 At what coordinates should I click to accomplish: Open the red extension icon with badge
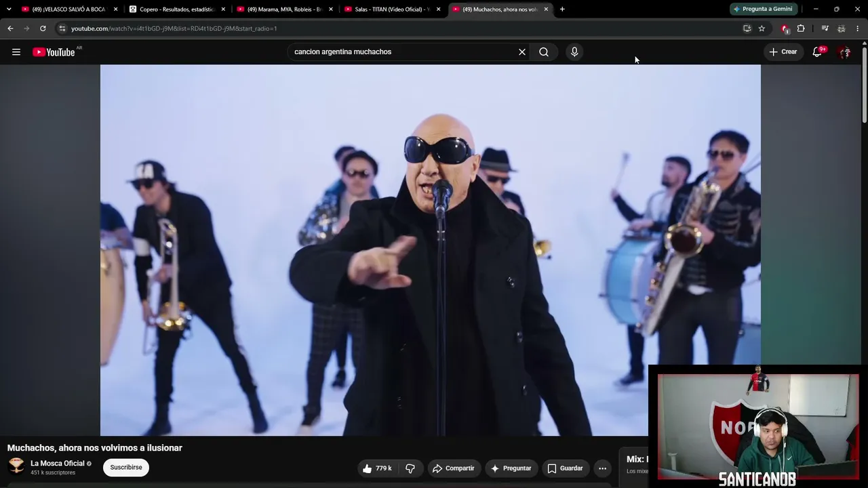(x=785, y=28)
